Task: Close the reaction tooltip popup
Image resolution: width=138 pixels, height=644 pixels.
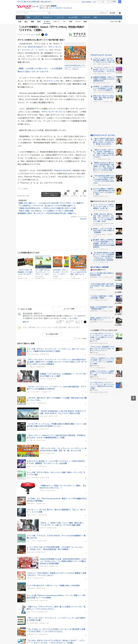Action: point(60,193)
